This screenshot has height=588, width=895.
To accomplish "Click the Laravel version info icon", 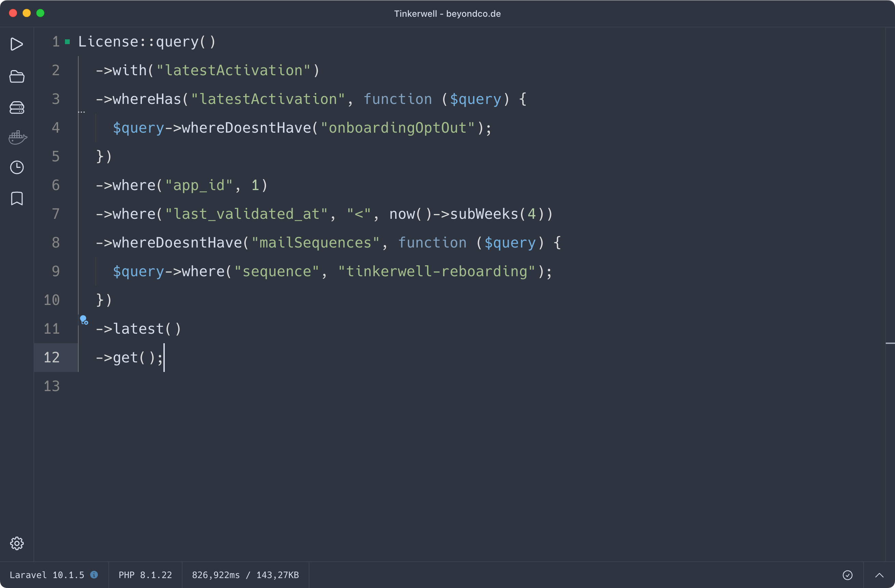I will [94, 574].
